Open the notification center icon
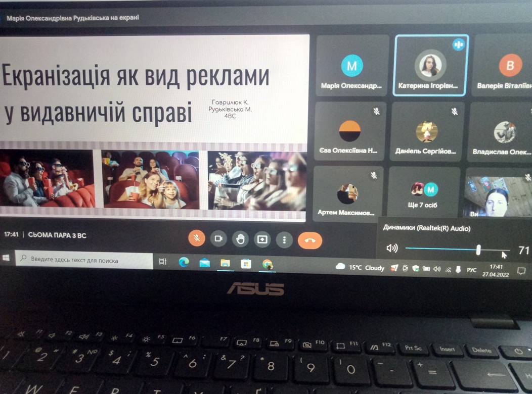This screenshot has width=532, height=394. 521,271
